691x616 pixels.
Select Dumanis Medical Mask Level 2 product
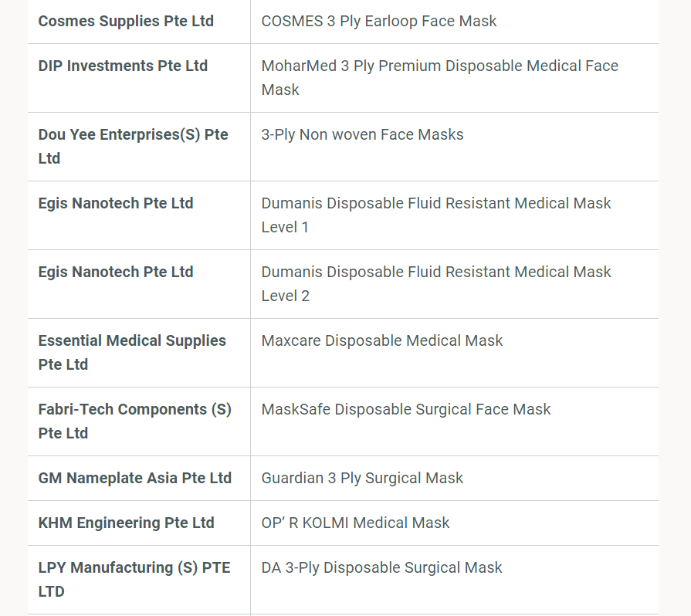[436, 284]
